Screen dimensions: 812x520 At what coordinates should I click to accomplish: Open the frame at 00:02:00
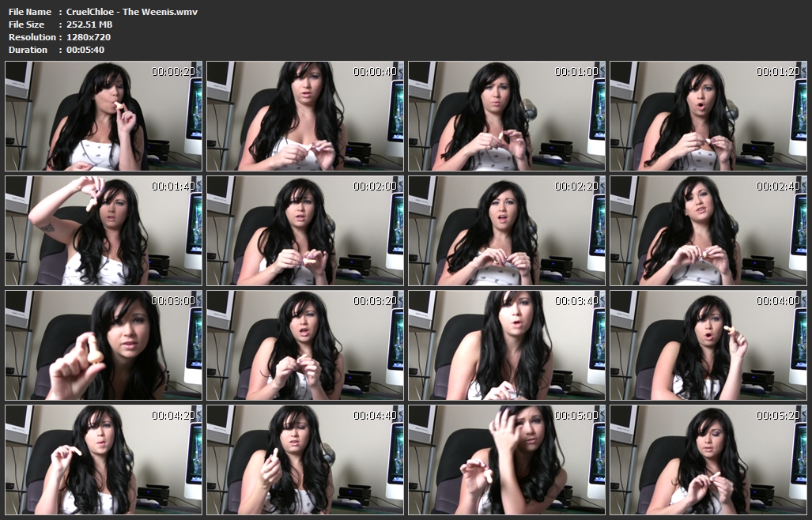(305, 231)
